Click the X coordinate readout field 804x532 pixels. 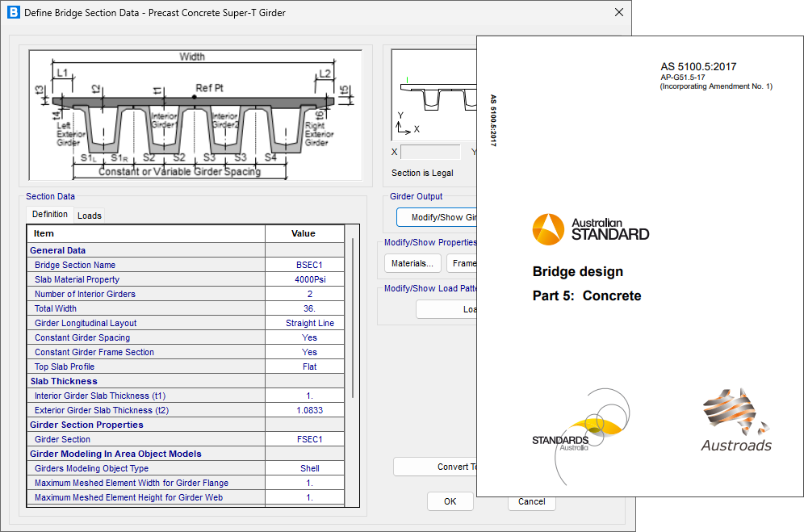[430, 152]
